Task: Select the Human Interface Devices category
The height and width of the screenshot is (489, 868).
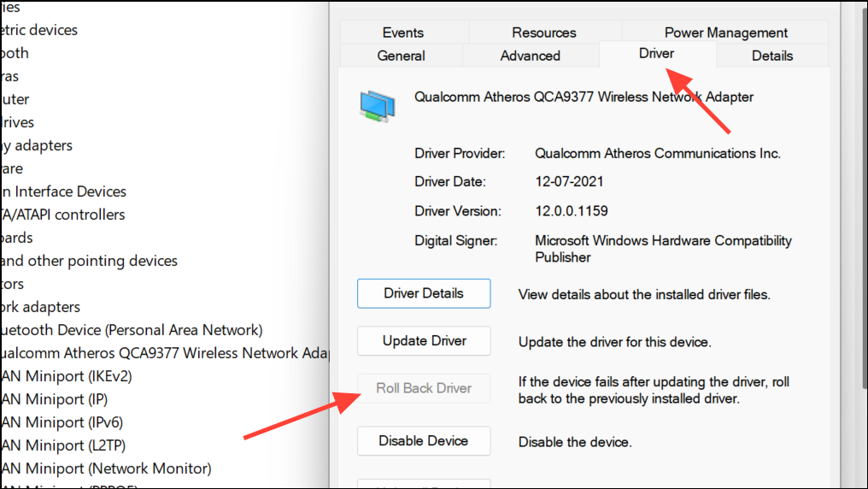Action: 64,191
